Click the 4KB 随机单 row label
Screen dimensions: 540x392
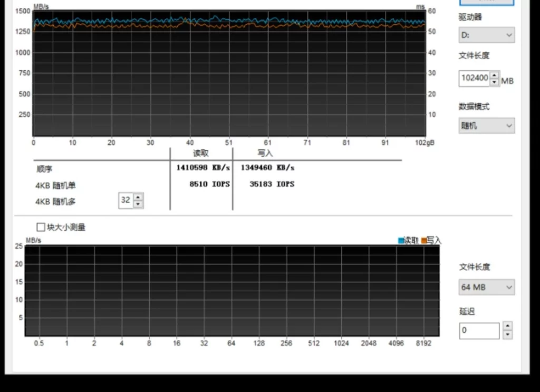(55, 185)
